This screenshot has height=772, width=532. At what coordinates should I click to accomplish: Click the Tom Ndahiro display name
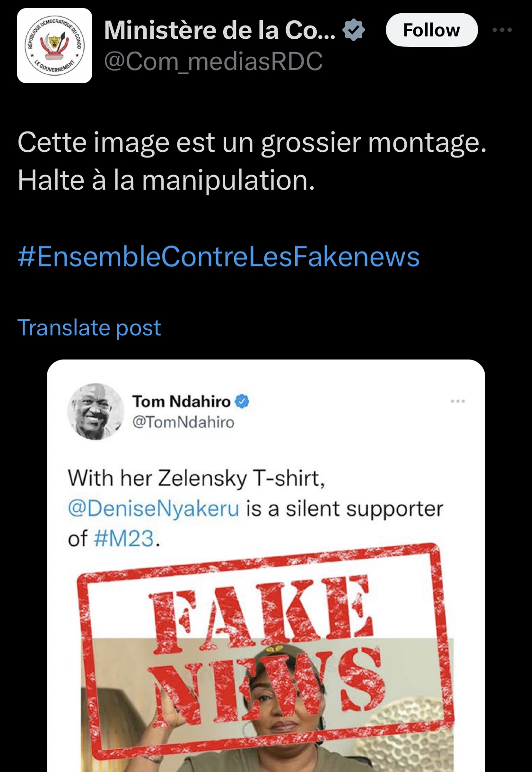pyautogui.click(x=182, y=402)
